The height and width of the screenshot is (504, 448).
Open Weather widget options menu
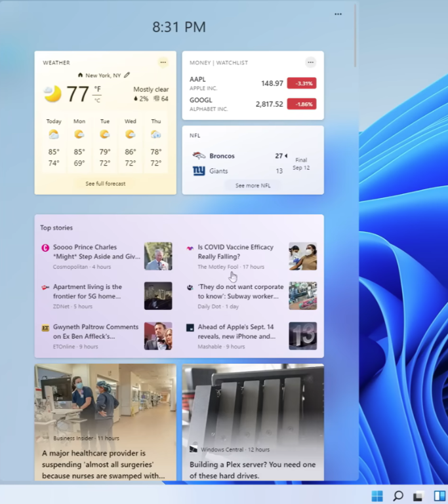(x=163, y=62)
